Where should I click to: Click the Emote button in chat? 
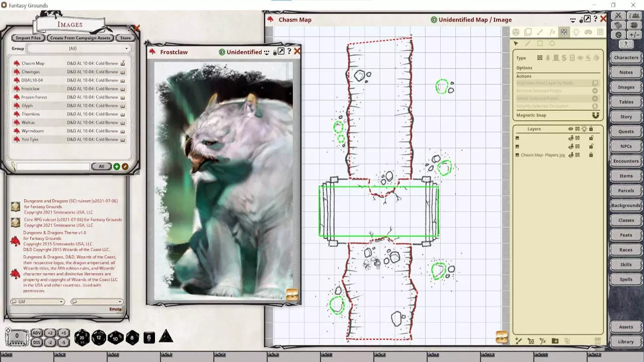116,309
